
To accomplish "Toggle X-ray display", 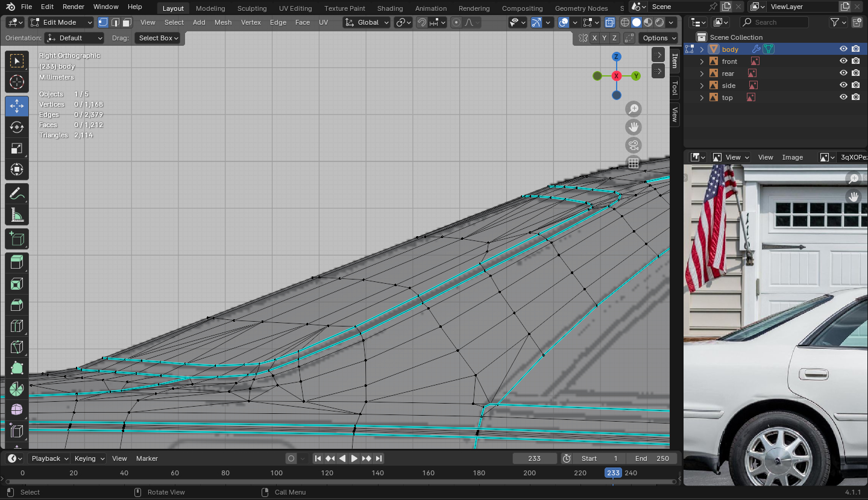I will click(x=610, y=22).
